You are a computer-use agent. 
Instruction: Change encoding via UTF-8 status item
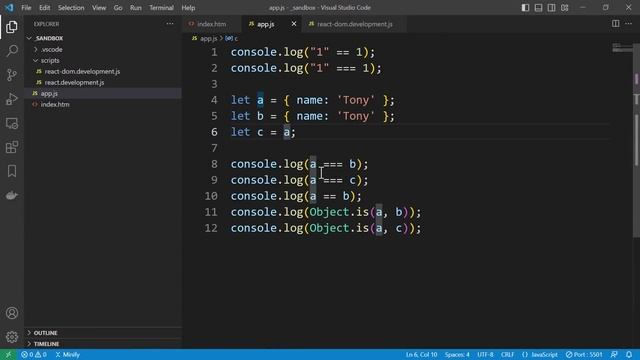pos(485,354)
